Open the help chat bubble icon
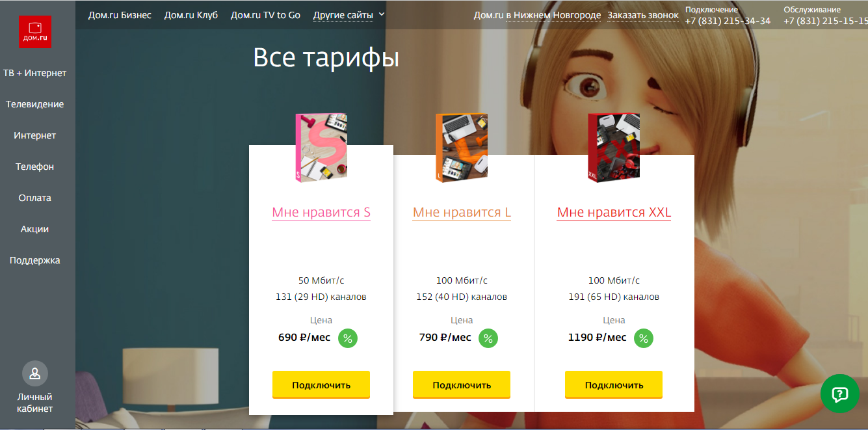The height and width of the screenshot is (430, 868). [839, 394]
